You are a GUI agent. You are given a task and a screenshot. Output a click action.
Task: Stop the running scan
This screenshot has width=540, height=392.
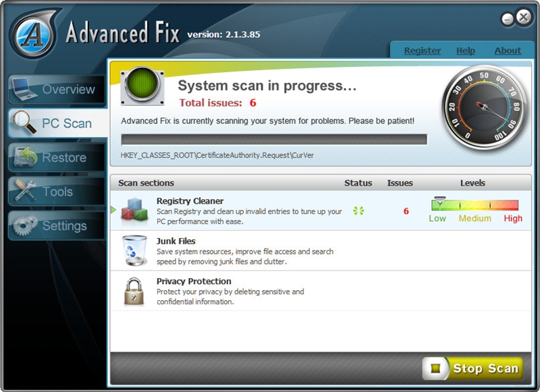point(473,368)
